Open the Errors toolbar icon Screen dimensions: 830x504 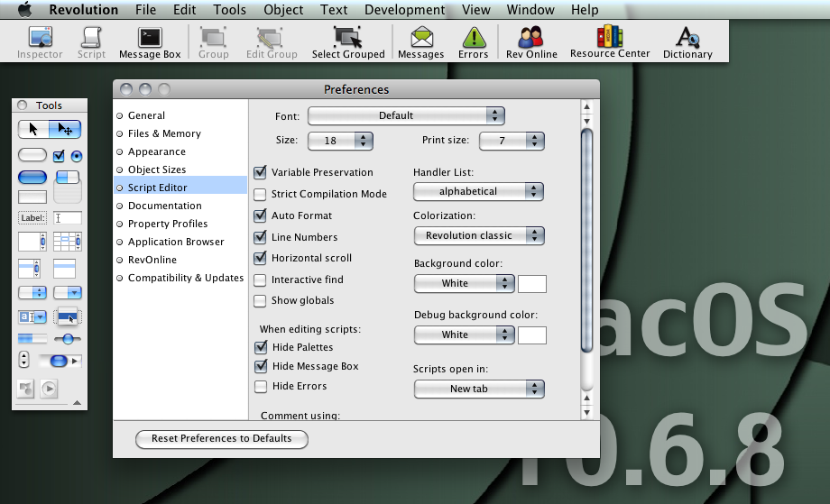[x=473, y=41]
